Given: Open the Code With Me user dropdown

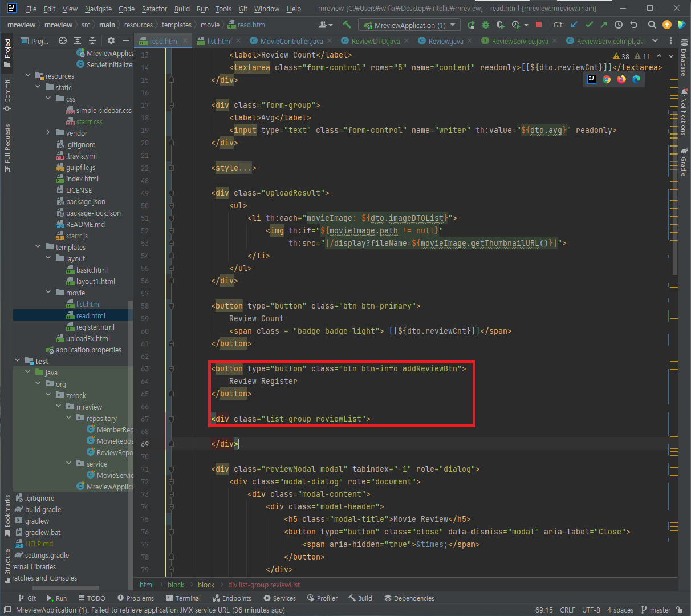Looking at the screenshot, I should (326, 25).
